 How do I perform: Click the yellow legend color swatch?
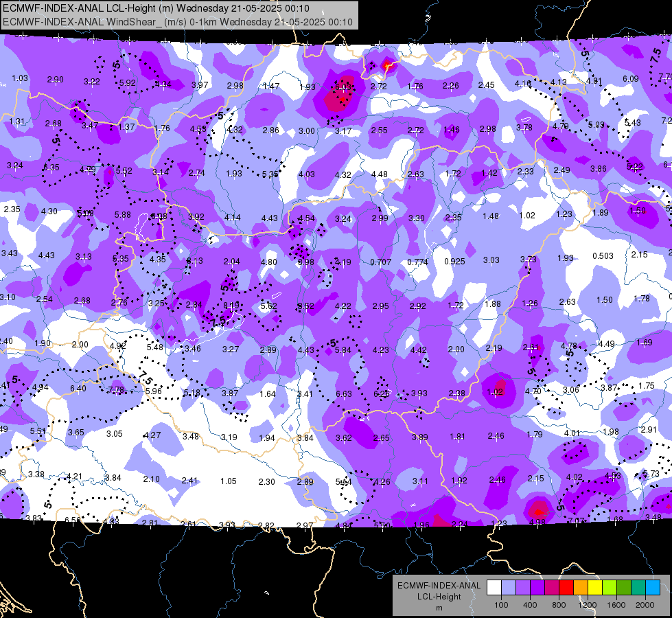[x=595, y=587]
